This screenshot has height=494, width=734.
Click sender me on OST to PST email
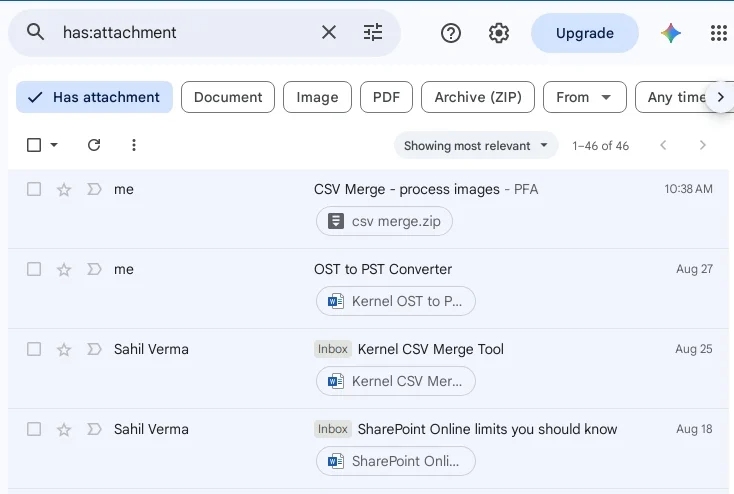pos(124,270)
